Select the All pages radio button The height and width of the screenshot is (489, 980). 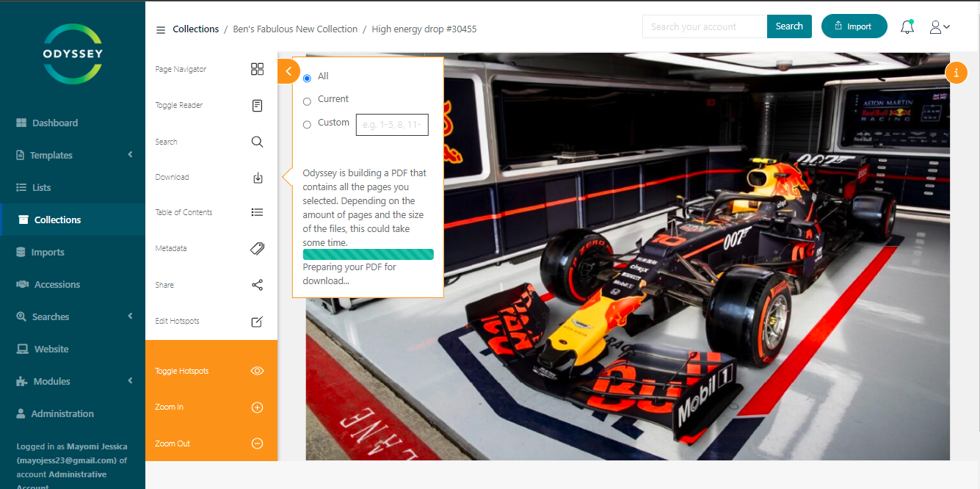tap(307, 78)
